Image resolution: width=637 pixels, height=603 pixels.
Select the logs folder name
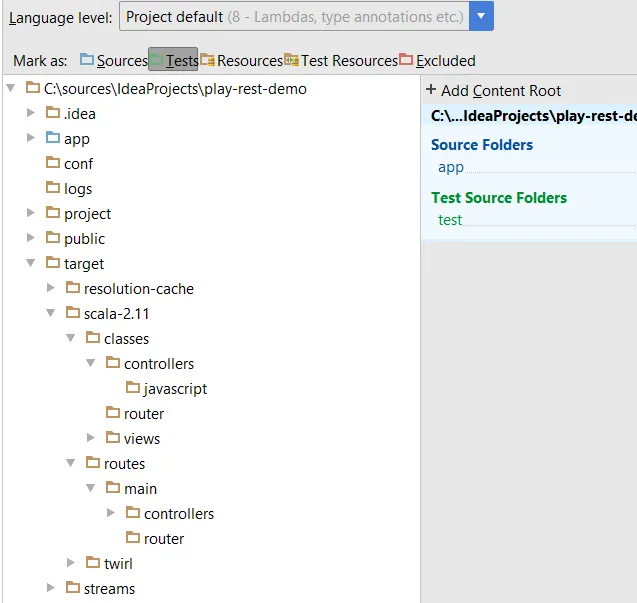pos(78,189)
